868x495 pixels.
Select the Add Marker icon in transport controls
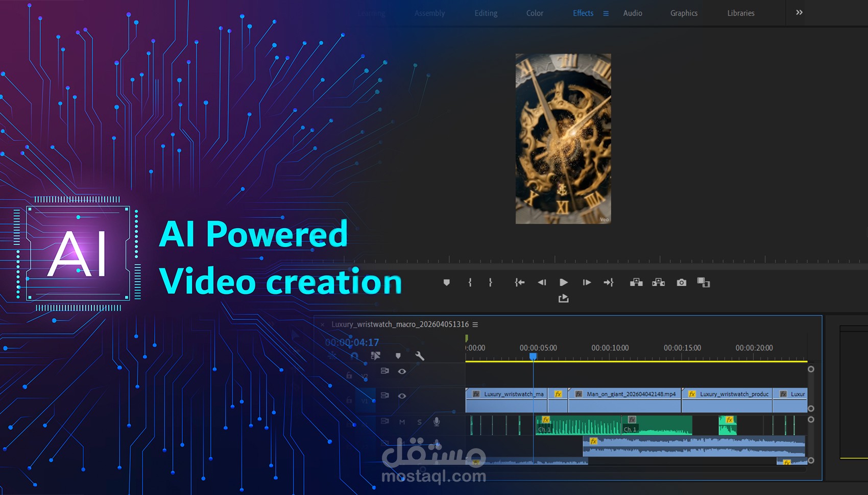446,282
